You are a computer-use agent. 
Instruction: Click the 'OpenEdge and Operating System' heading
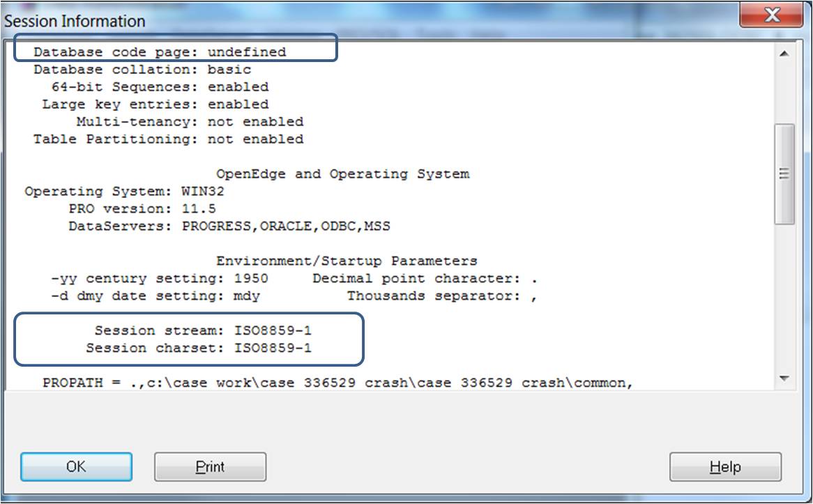(343, 174)
